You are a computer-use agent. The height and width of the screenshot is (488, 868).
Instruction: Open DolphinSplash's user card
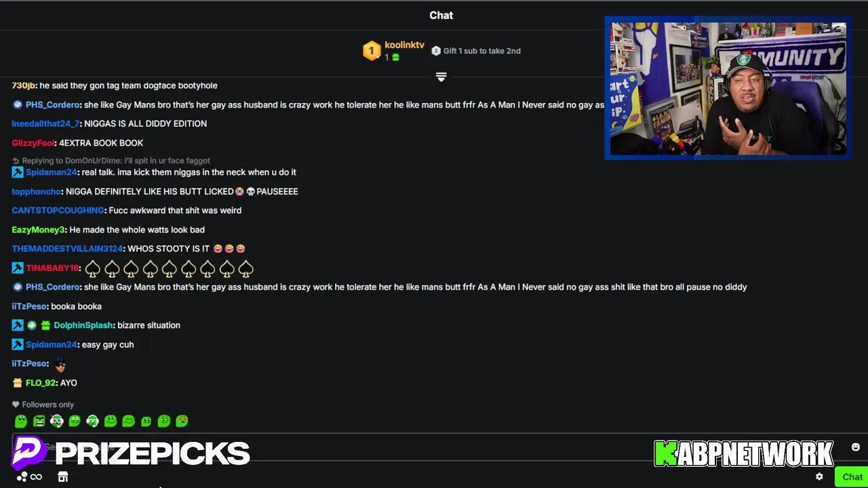click(83, 325)
